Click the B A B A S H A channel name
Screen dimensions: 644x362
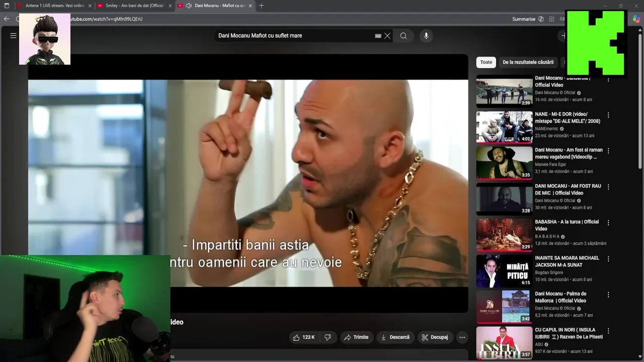tap(547, 236)
